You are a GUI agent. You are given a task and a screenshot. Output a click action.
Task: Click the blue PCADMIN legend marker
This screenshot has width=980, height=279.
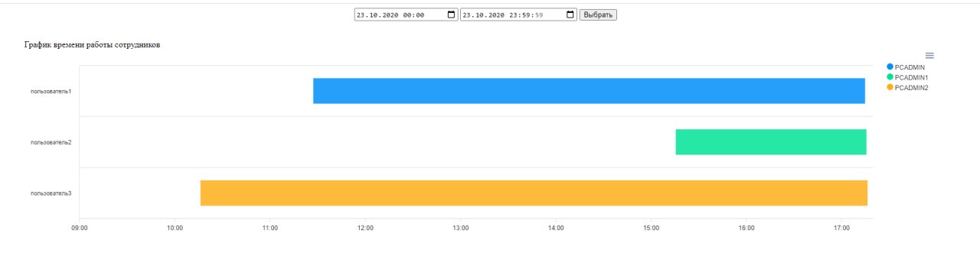pos(890,67)
